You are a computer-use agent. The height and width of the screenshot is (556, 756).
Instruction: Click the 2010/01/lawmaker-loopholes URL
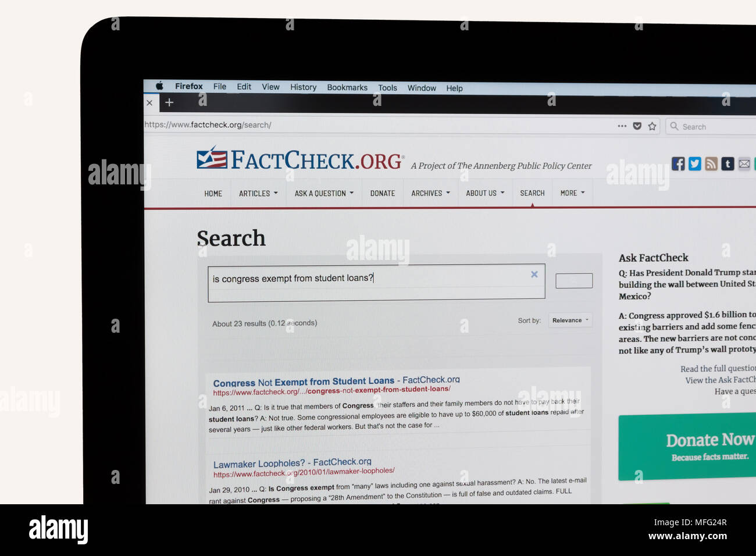tap(304, 472)
